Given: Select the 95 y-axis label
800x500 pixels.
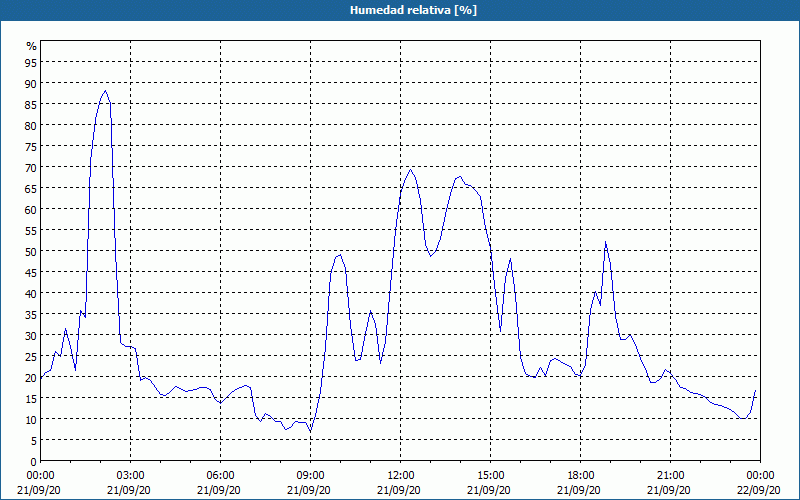Looking at the screenshot, I should pyautogui.click(x=31, y=62).
